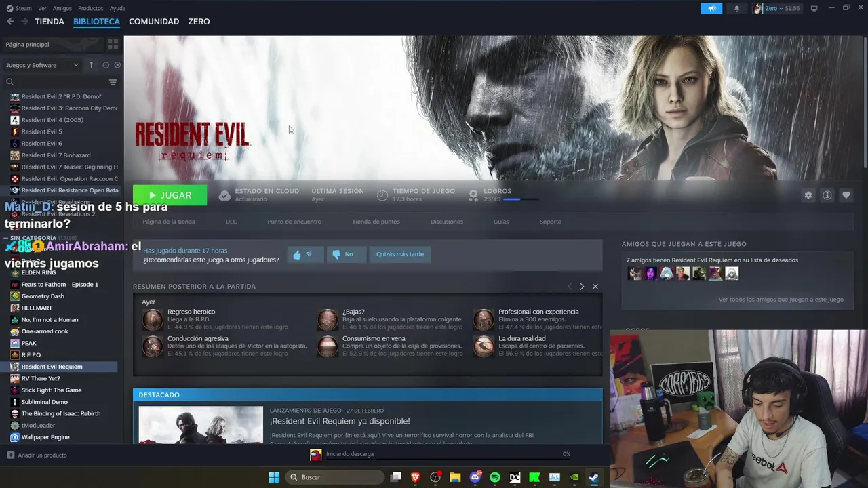The width and height of the screenshot is (868, 488).
Task: Open the collections grid view icon
Action: pos(113,44)
